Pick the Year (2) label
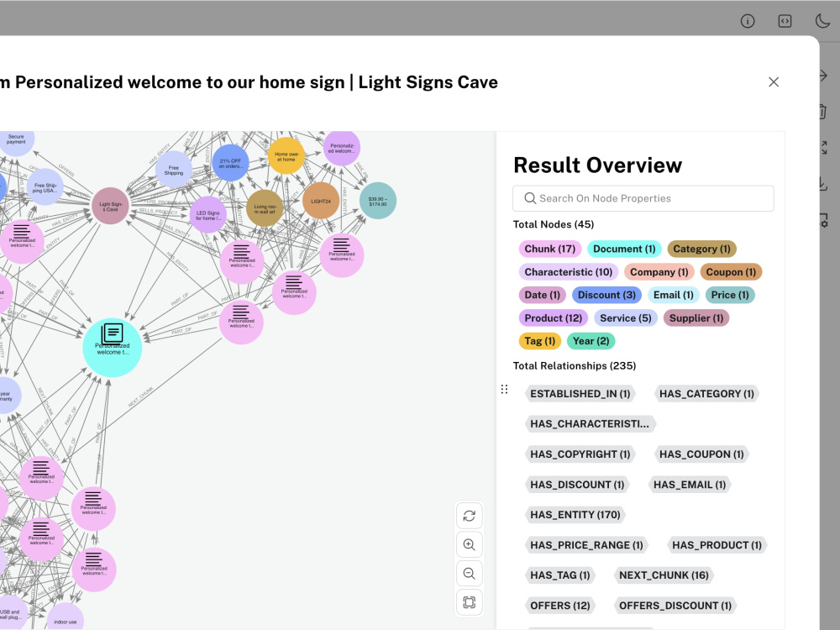Screen dimensions: 840x630 click(x=591, y=341)
